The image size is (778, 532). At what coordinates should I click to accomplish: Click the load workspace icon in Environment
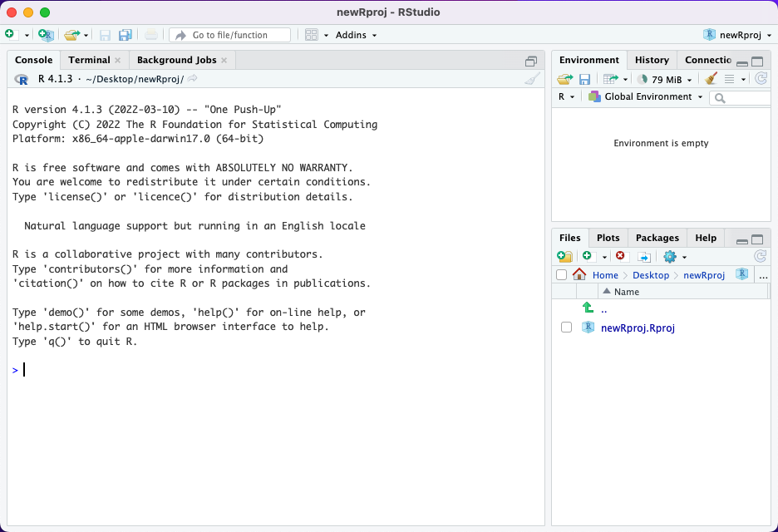click(x=565, y=79)
